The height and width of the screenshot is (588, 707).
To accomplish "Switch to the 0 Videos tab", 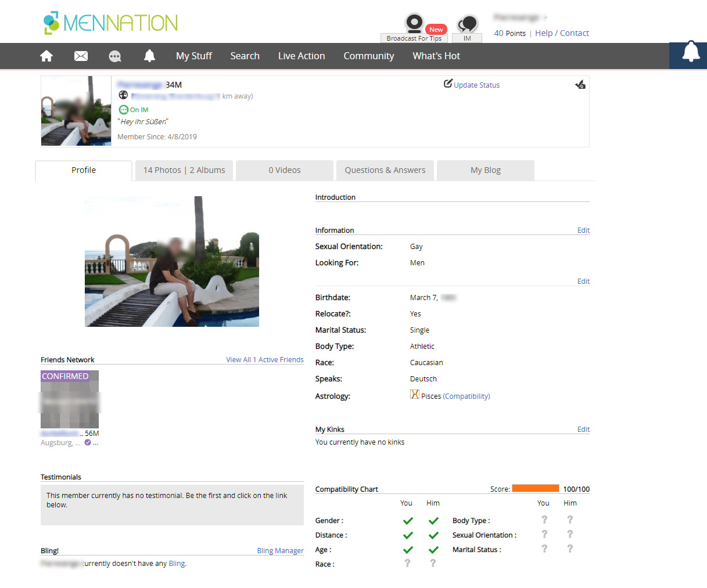I will tap(285, 170).
